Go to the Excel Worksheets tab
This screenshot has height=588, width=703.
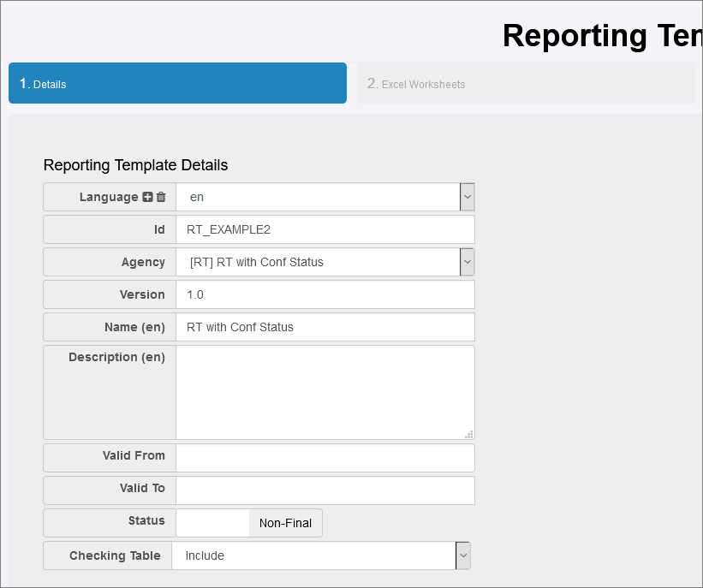tap(525, 83)
